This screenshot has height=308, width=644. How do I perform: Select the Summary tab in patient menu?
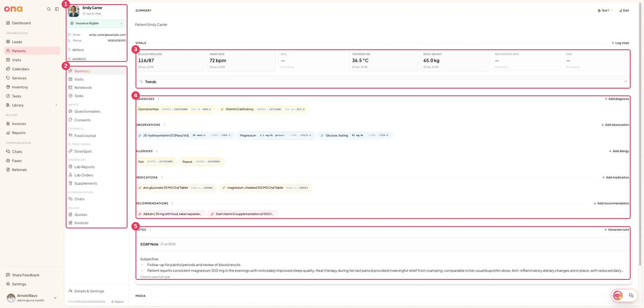click(x=97, y=71)
